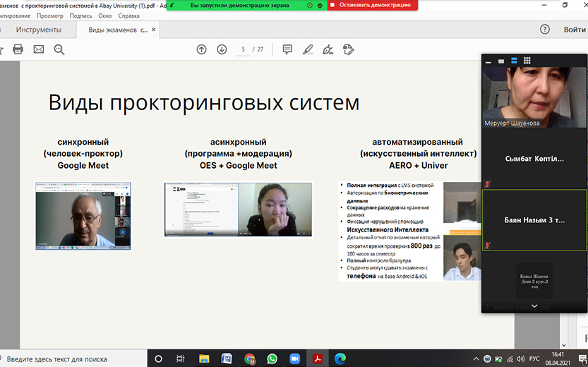Add a comment note
Viewport: 588px width, 367px height.
point(287,49)
